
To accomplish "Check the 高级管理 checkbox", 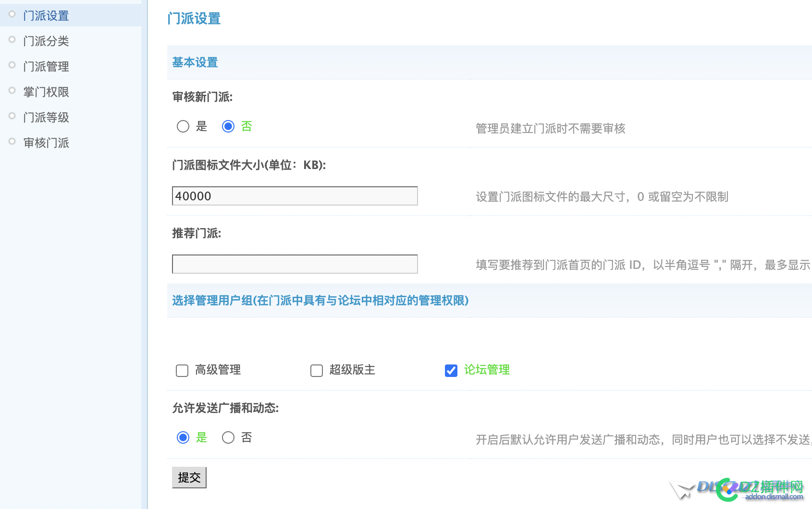I will 182,371.
